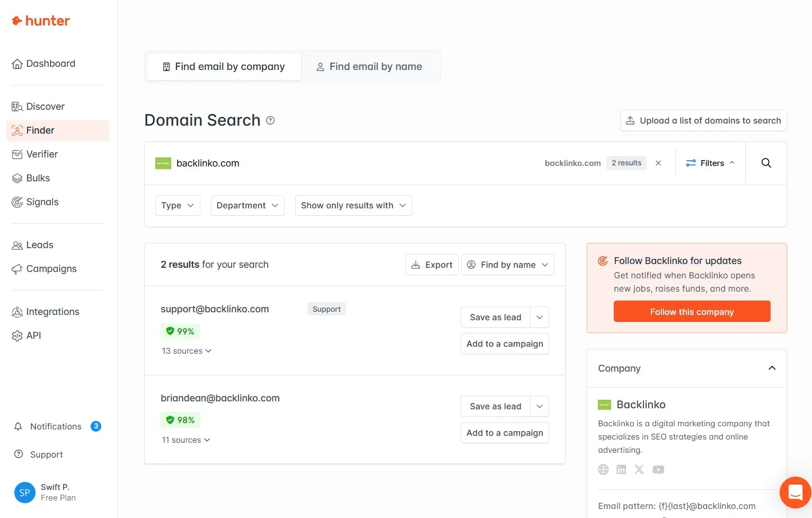Open the API page
This screenshot has width=812, height=518.
(x=27, y=336)
